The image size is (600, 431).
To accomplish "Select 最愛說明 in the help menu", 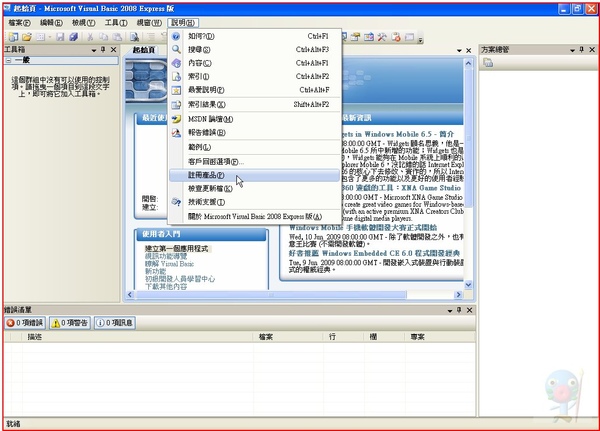I will point(254,90).
